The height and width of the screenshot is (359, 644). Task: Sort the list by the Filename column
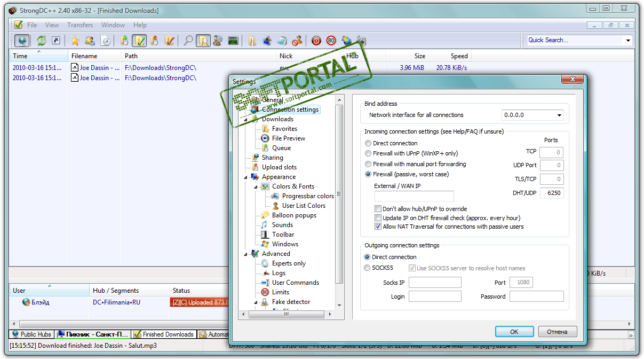pyautogui.click(x=95, y=56)
